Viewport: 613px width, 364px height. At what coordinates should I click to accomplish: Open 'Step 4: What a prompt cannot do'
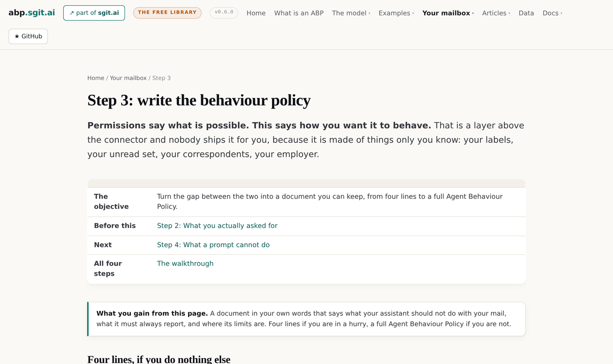(213, 245)
